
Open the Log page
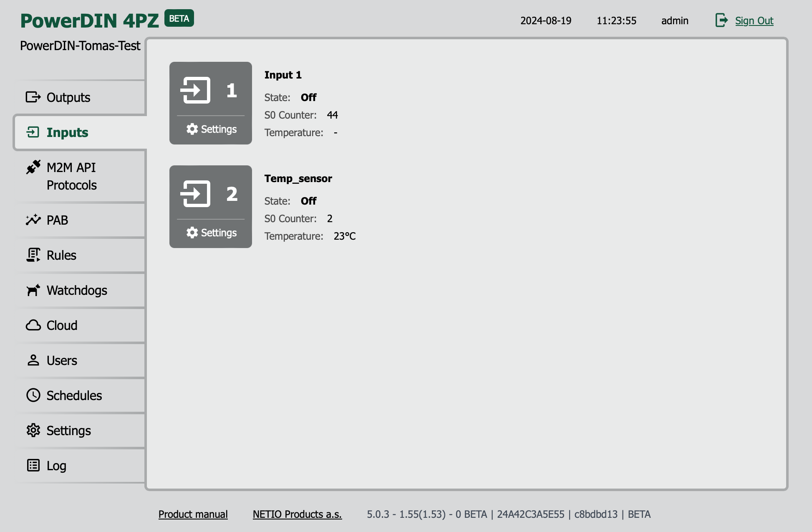(79, 465)
